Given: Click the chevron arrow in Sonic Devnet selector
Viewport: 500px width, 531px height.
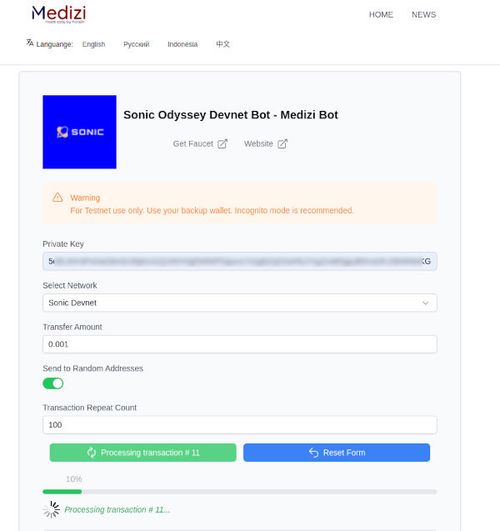Looking at the screenshot, I should [425, 303].
